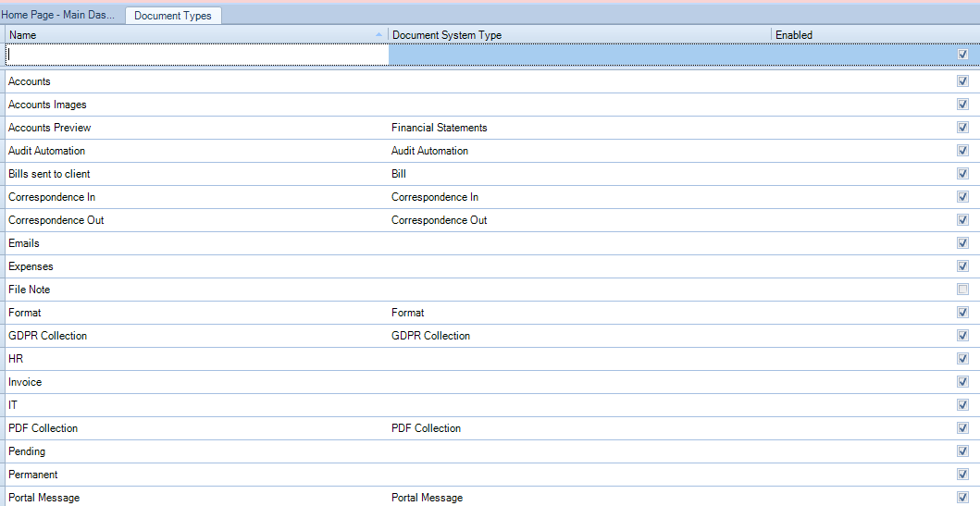Select the Expenses row
The height and width of the screenshot is (506, 980).
pos(492,266)
